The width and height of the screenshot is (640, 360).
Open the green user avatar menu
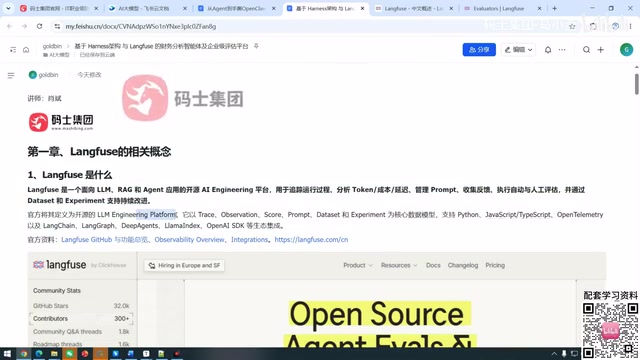(627, 50)
